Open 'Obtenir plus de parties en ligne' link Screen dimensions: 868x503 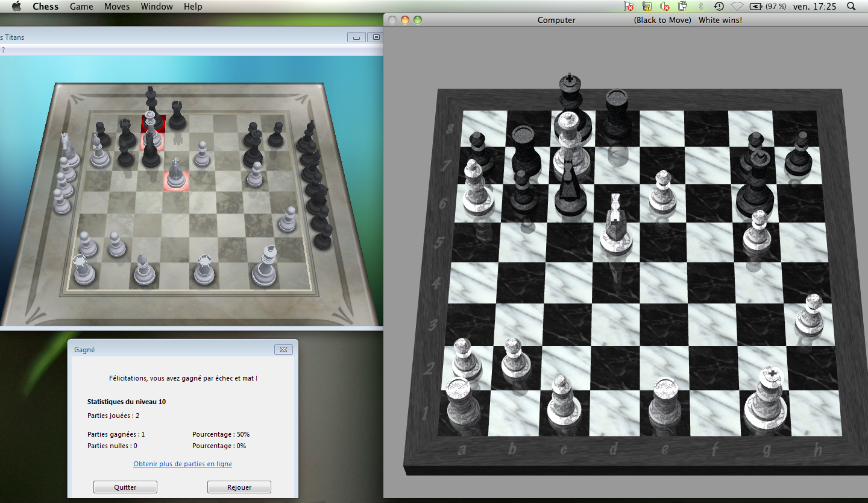183,464
